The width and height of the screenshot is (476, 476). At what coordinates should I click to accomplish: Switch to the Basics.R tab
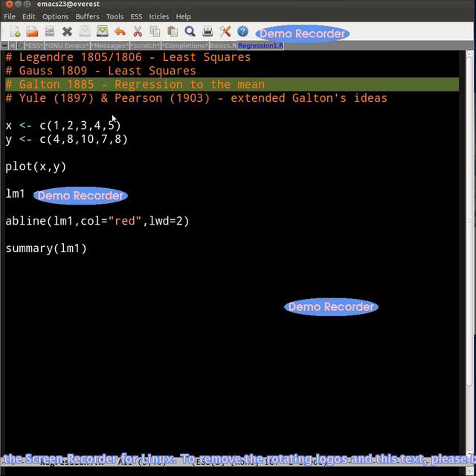223,46
